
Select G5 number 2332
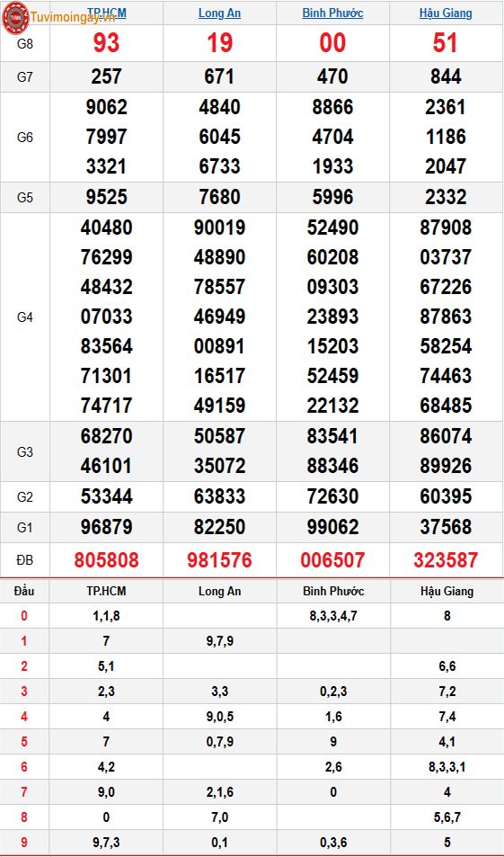(x=446, y=197)
